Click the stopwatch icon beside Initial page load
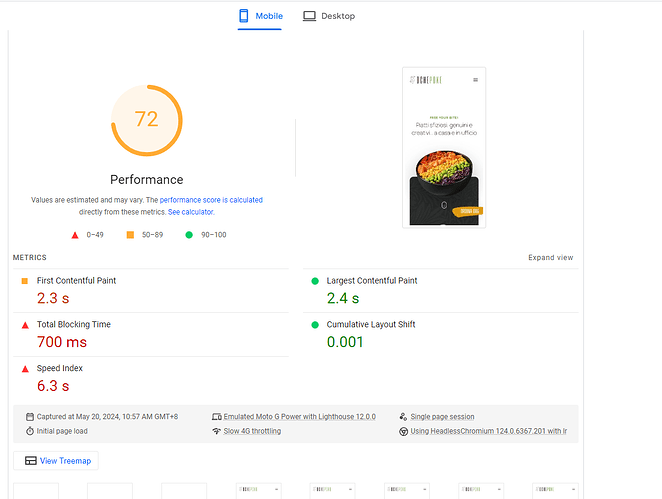Image resolution: width=662 pixels, height=499 pixels. point(30,431)
